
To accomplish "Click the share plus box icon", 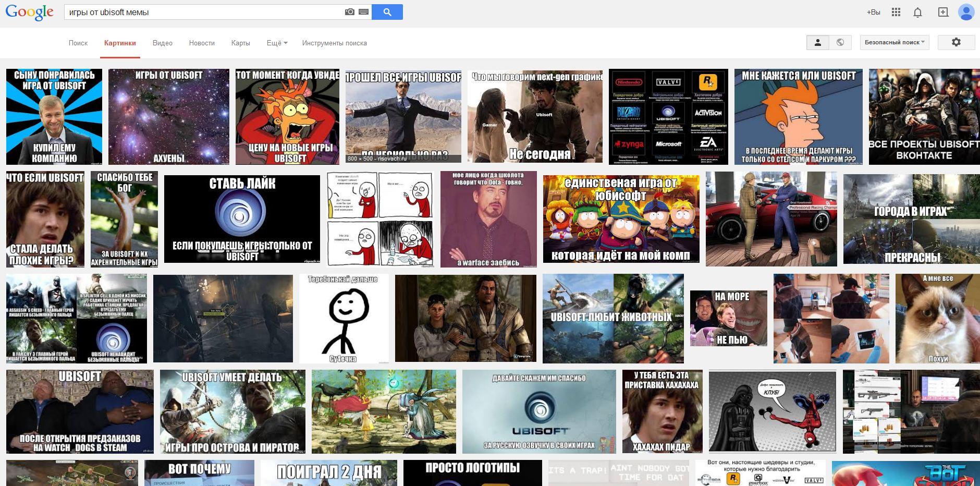I will point(943,12).
